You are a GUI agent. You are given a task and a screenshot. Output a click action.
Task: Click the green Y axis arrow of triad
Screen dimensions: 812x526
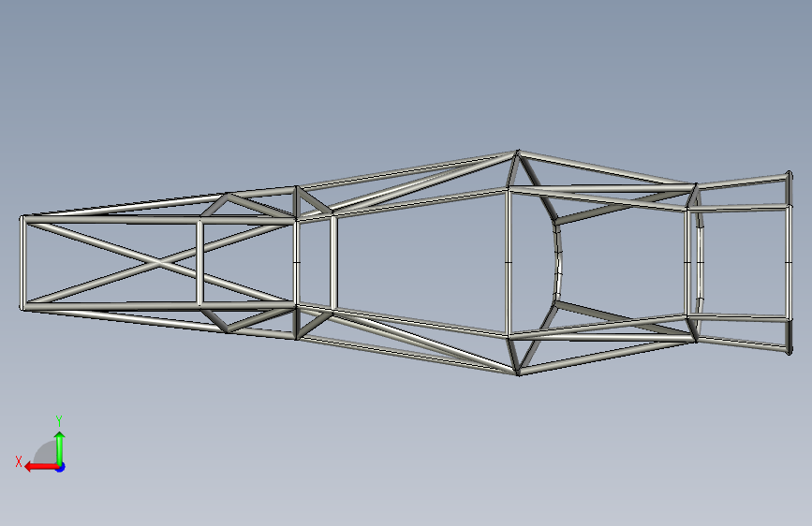coord(60,448)
